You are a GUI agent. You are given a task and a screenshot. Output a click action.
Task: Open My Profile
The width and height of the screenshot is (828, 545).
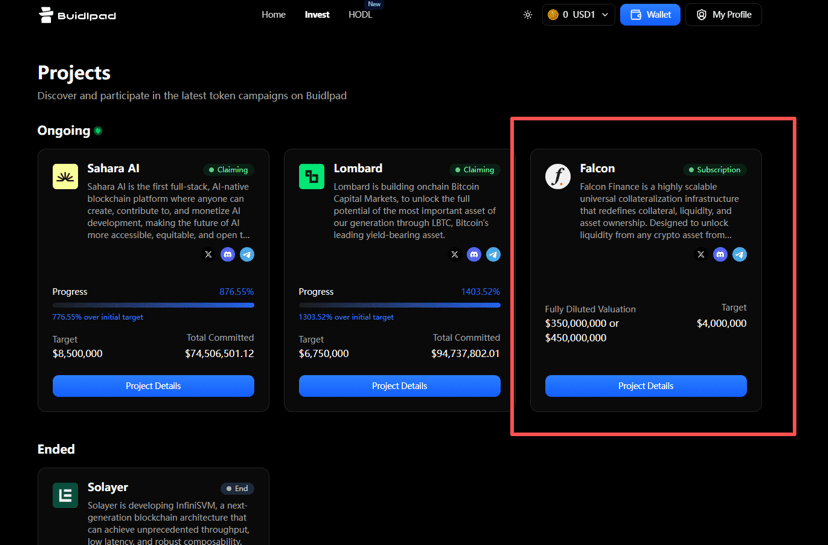point(723,15)
